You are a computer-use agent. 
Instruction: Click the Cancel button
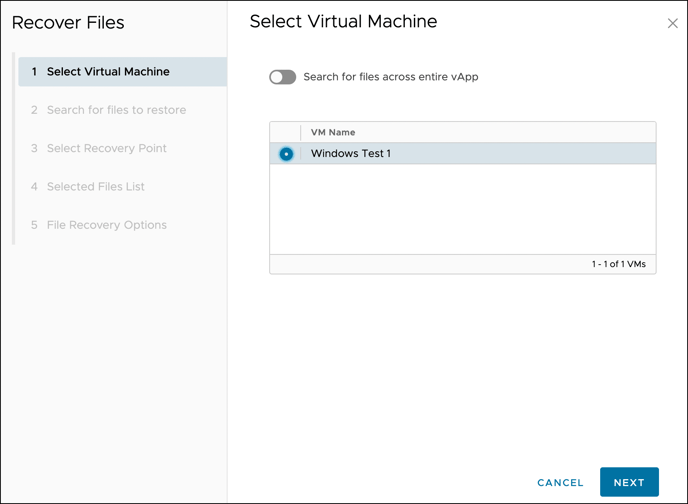point(560,483)
